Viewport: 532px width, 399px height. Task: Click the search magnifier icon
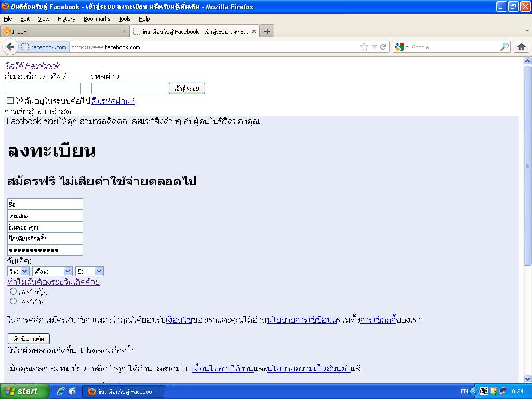(x=504, y=47)
